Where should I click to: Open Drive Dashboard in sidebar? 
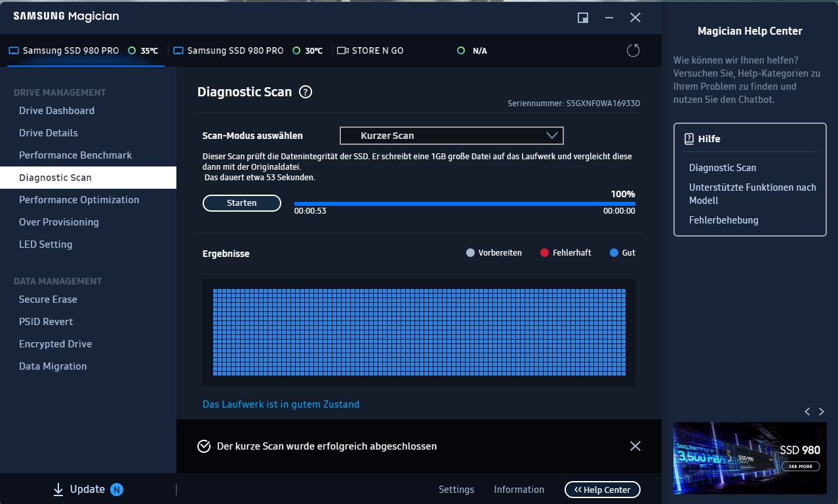click(x=56, y=111)
